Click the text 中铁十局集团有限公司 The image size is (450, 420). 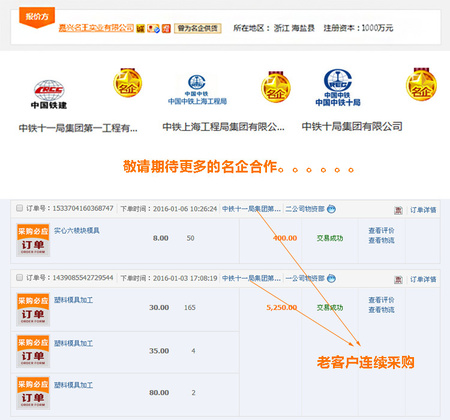[x=352, y=127]
